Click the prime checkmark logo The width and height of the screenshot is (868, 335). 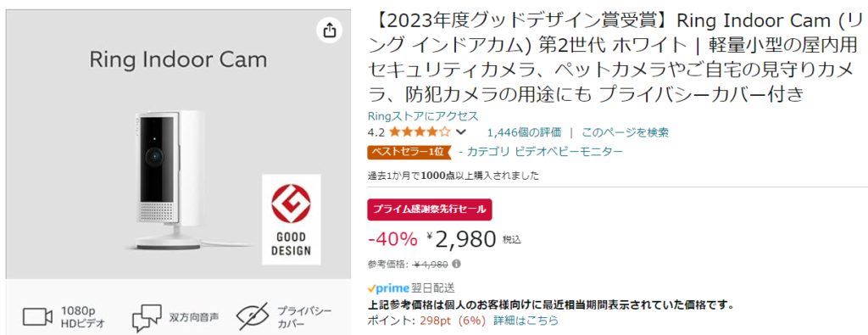tap(388, 288)
